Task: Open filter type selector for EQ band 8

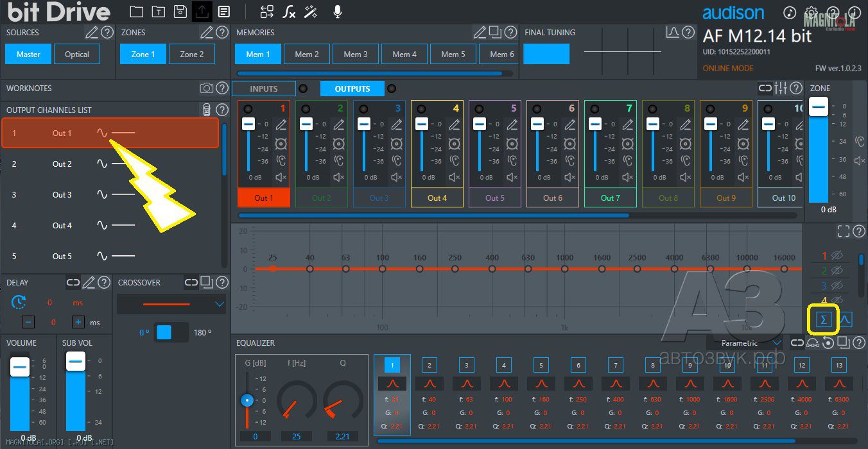Action: tap(652, 384)
